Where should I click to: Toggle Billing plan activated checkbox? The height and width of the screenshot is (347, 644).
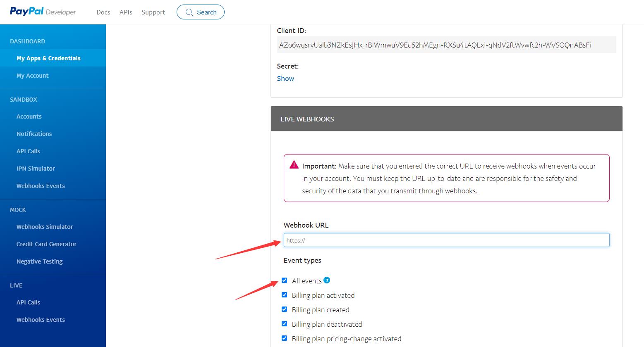point(285,295)
